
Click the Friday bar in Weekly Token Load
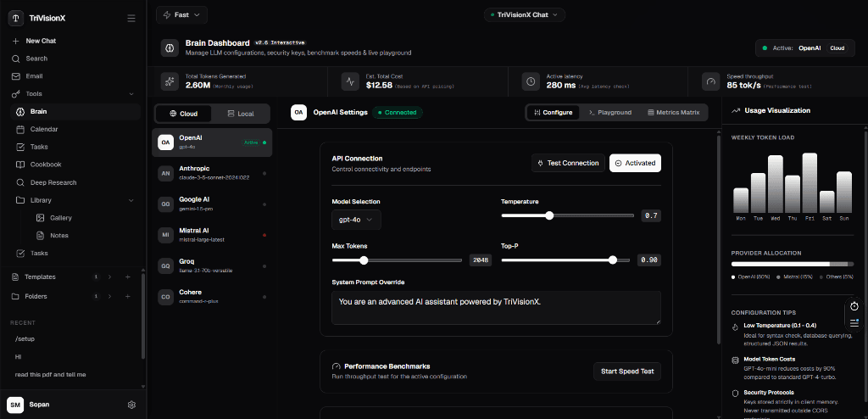(810, 183)
